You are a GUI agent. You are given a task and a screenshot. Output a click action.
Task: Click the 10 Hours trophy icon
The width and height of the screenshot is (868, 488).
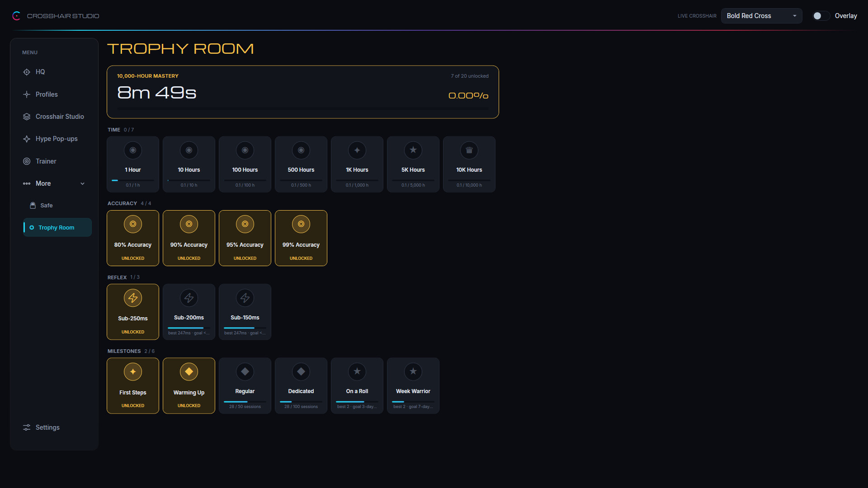[189, 150]
